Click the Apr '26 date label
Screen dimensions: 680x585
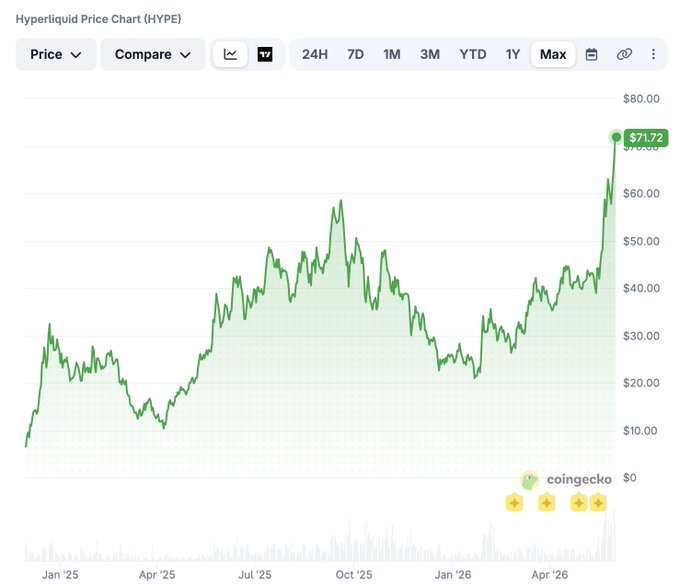click(549, 575)
